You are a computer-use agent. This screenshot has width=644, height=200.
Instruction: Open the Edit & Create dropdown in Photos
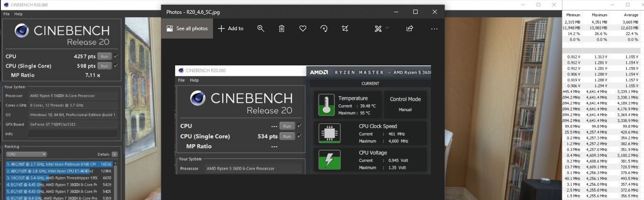click(381, 29)
